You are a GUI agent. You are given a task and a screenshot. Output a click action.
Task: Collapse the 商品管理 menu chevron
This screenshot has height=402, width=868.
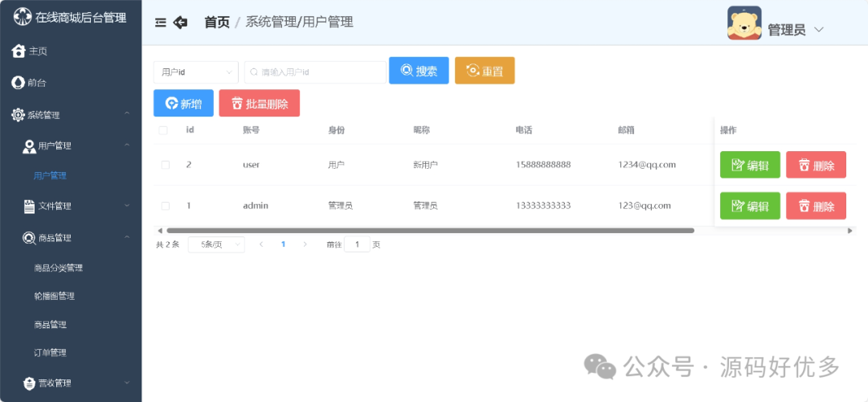pos(127,237)
